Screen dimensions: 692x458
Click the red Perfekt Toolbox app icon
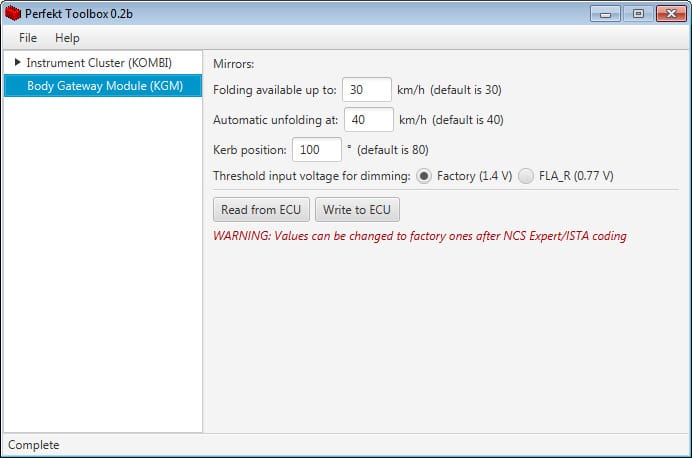[13, 13]
